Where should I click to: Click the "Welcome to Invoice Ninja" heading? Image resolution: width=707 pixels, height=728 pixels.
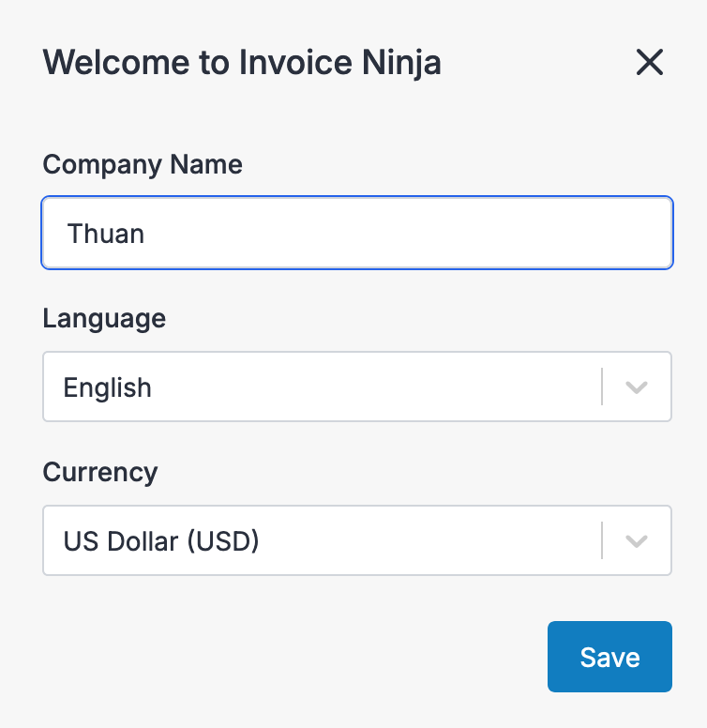(242, 63)
